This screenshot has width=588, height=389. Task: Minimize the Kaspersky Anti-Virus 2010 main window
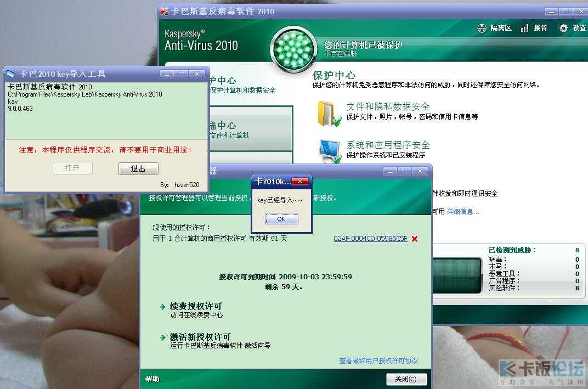click(551, 12)
